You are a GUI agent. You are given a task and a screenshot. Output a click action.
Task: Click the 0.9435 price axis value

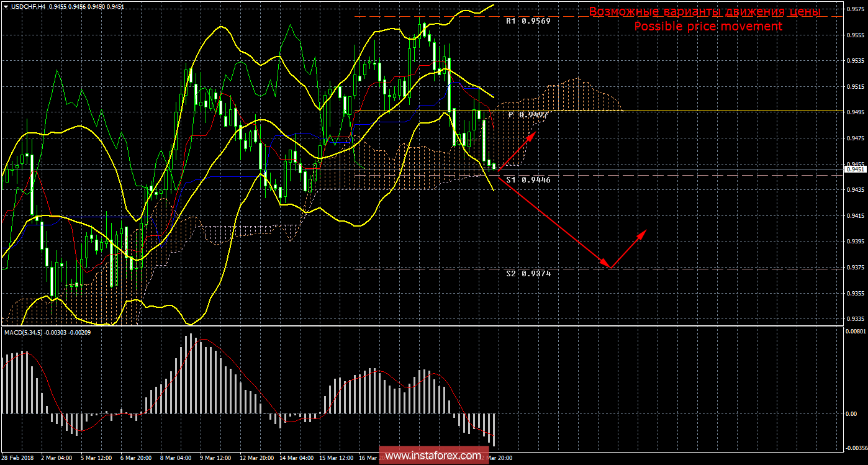(x=856, y=190)
